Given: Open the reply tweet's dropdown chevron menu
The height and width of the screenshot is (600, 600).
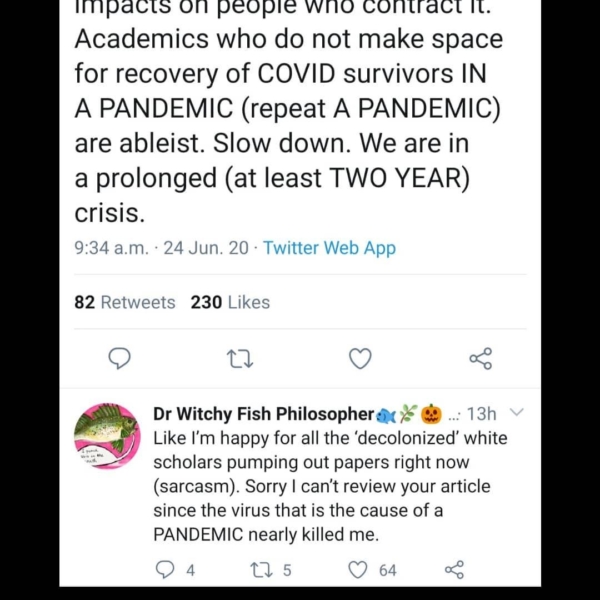Looking at the screenshot, I should [x=516, y=412].
